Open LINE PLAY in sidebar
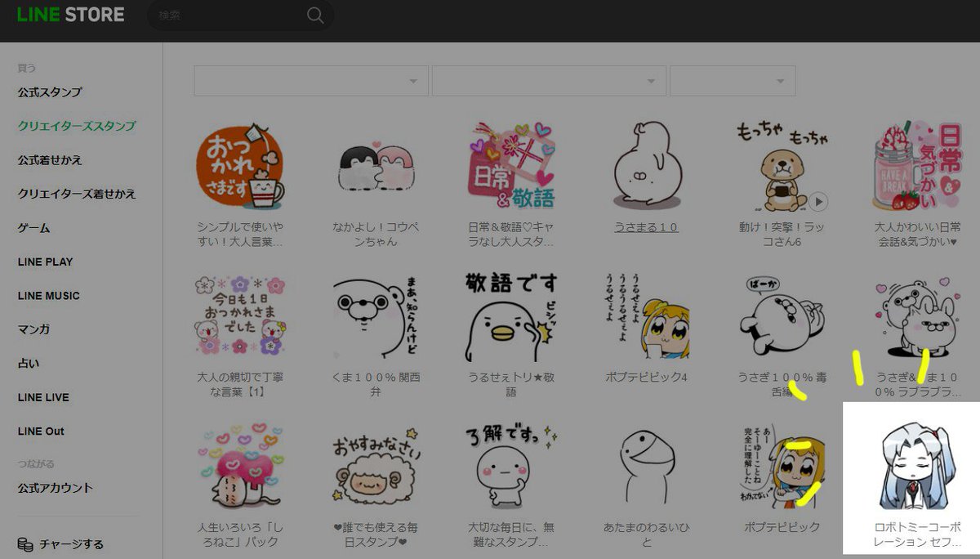This screenshot has height=559, width=980. [45, 262]
